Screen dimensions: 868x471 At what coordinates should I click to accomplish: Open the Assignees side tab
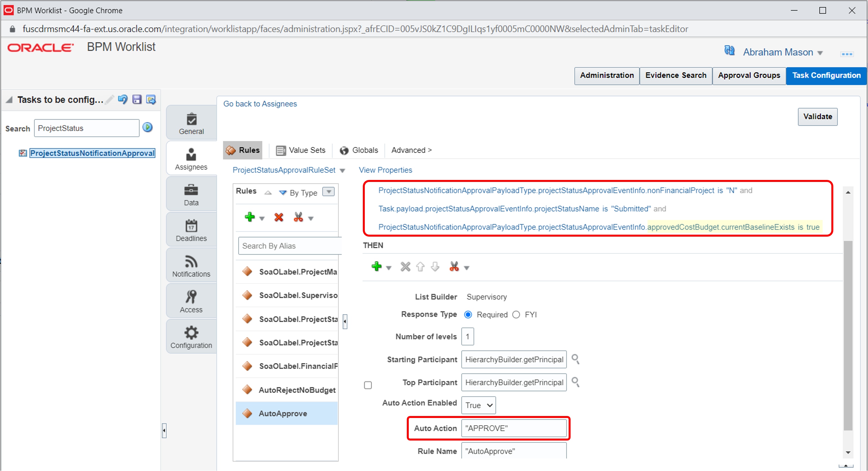tap(191, 159)
